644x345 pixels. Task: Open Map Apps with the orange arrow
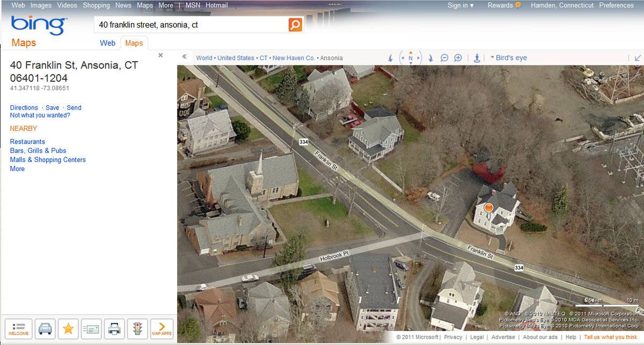tap(160, 329)
